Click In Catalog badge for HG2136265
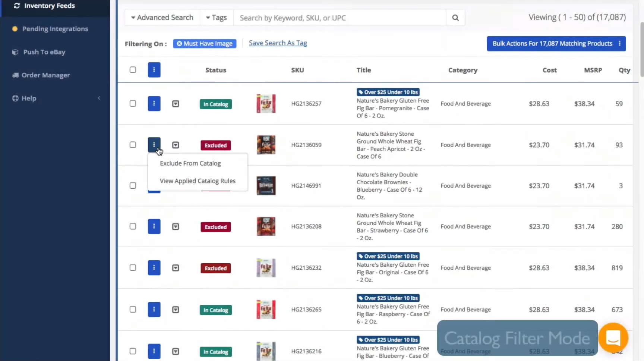The height and width of the screenshot is (361, 644). (x=216, y=310)
